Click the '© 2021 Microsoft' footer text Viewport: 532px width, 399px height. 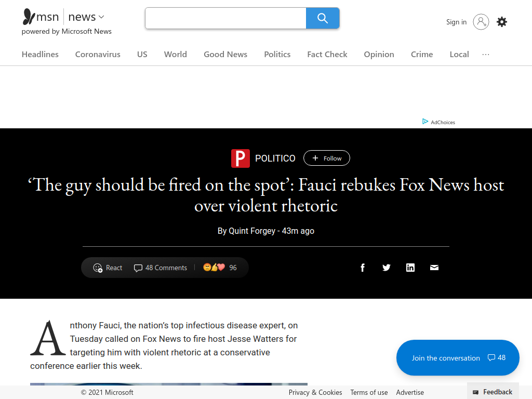pyautogui.click(x=107, y=392)
